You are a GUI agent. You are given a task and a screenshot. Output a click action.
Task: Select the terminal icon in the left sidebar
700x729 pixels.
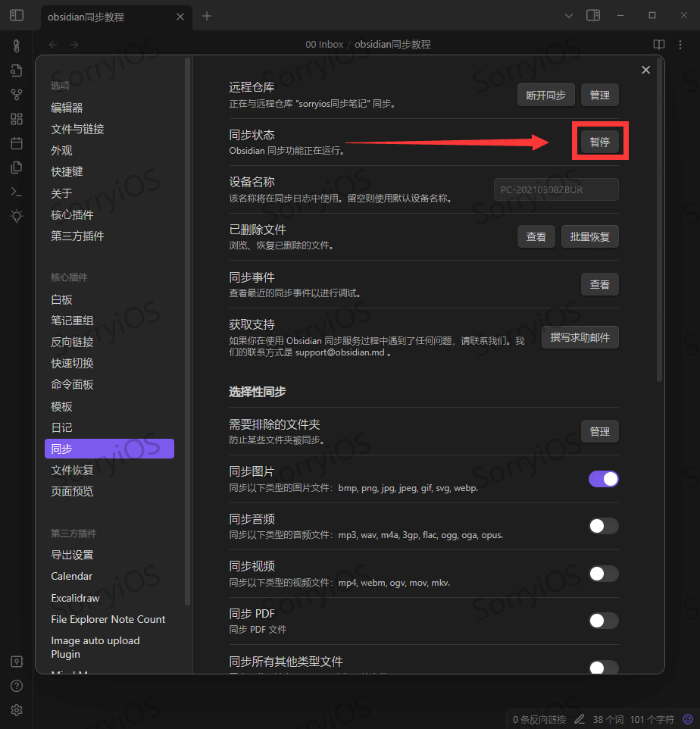pyautogui.click(x=16, y=192)
